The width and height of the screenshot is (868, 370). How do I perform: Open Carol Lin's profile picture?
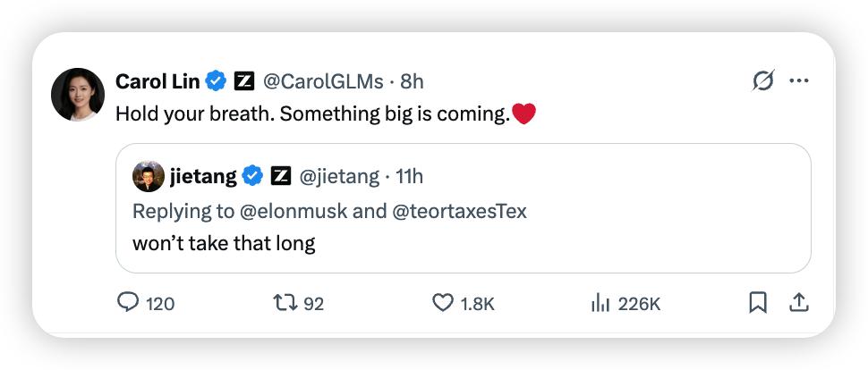point(78,95)
